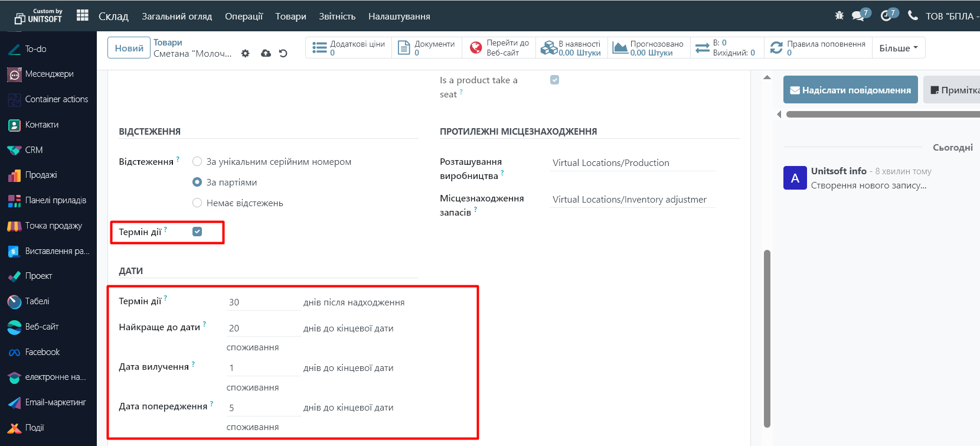Open the conversations chat icon
The height and width of the screenshot is (446, 980).
click(858, 16)
